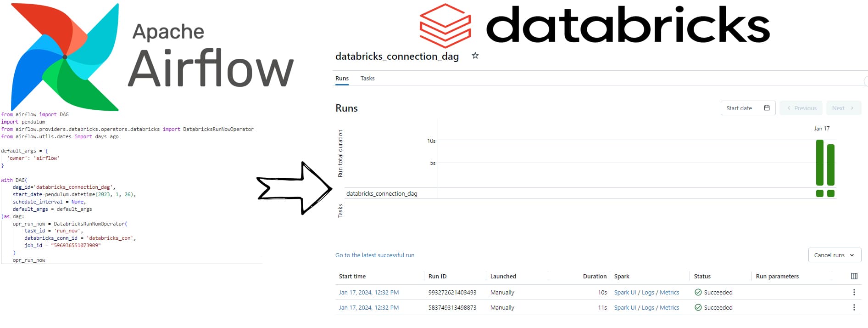The image size is (868, 328).
Task: Open Metrics for run 583749313498873
Action: coord(669,307)
